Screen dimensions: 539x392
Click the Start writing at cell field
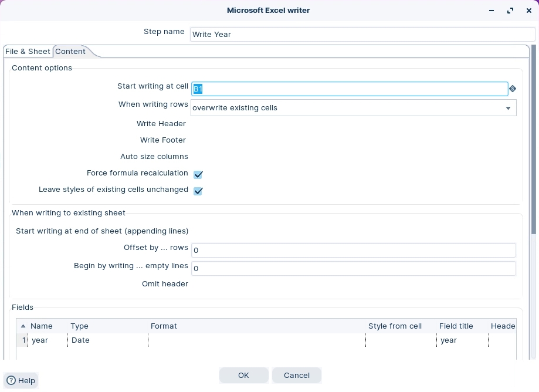[x=349, y=89]
